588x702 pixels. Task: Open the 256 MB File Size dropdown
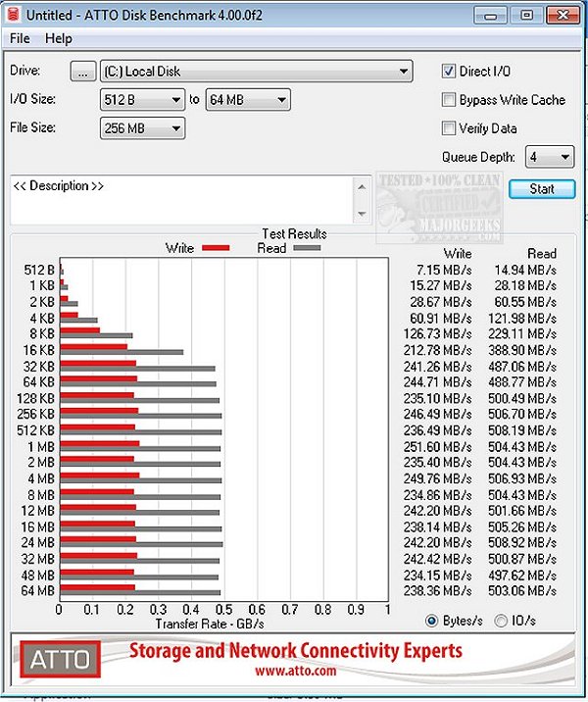(x=142, y=128)
